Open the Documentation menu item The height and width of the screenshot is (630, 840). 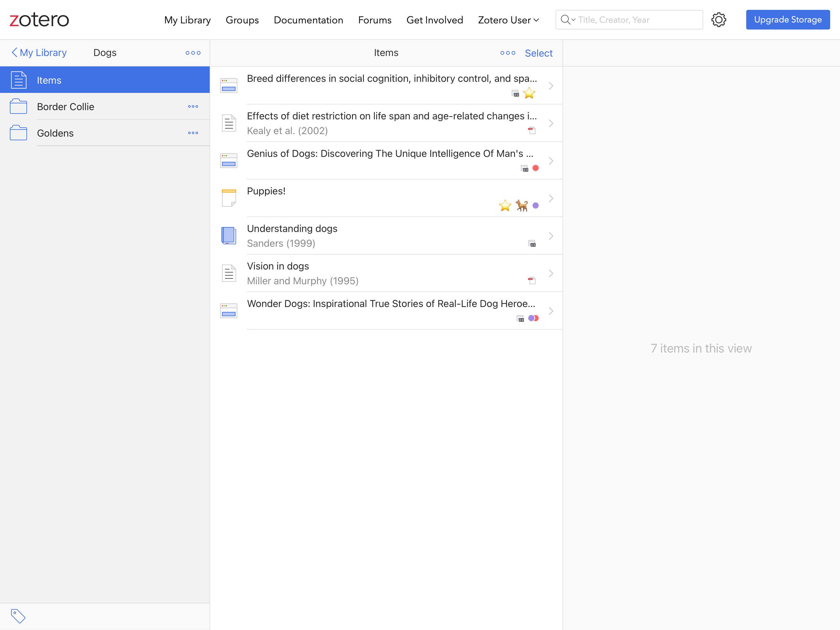308,20
